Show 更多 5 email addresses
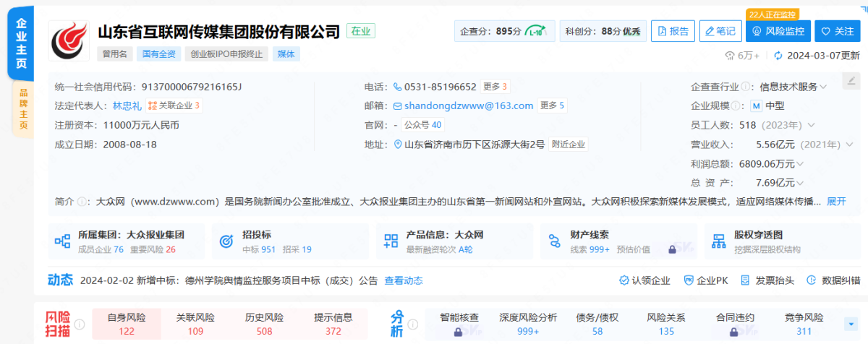Screen dimensions: 868x344 (x=553, y=106)
